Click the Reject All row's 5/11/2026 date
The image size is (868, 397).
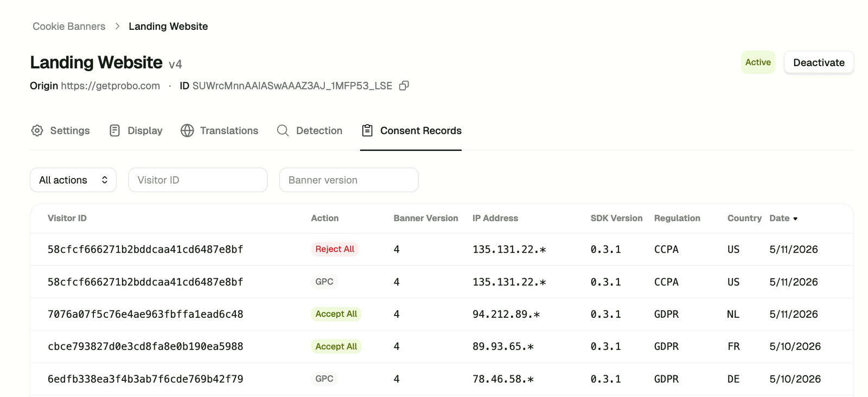794,249
